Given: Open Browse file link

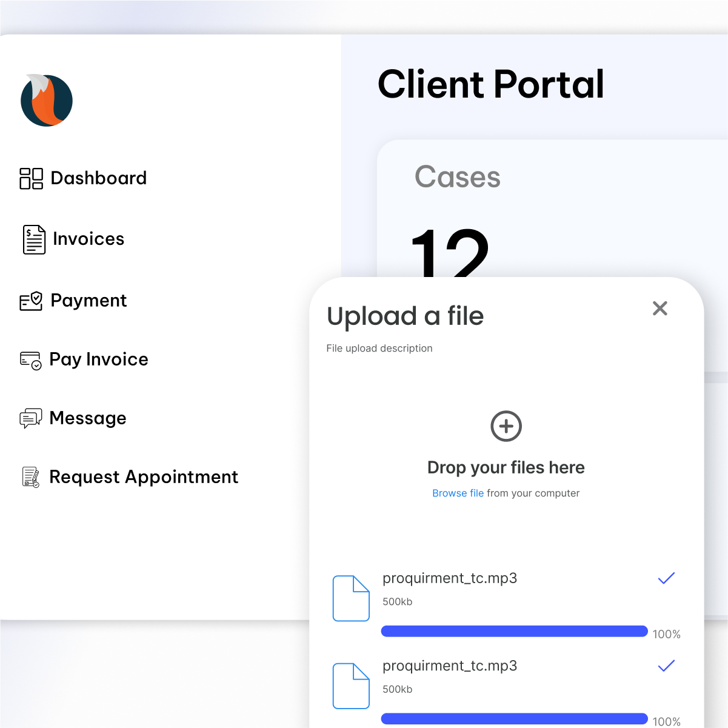Looking at the screenshot, I should (x=458, y=493).
